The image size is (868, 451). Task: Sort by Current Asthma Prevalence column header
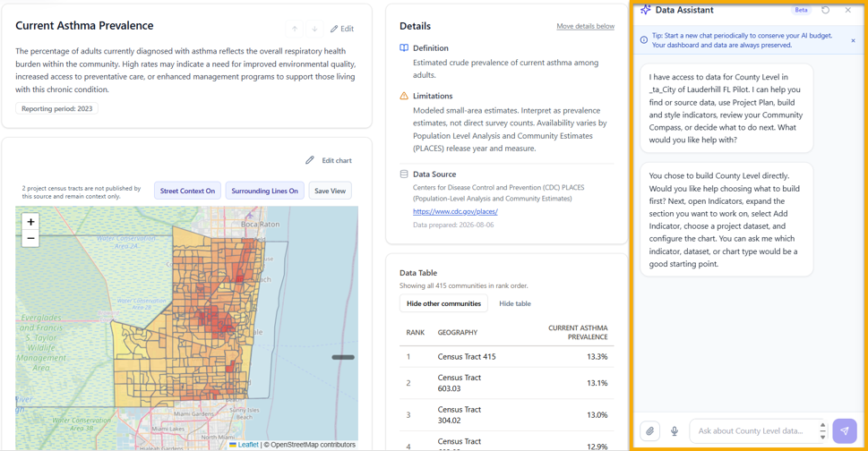578,332
